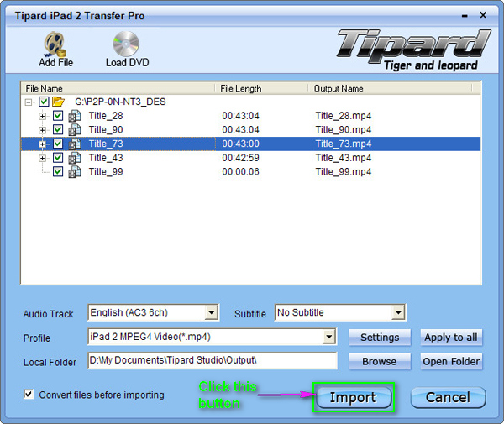504x424 pixels.
Task: Collapse the G:\P2P-0N-NT3_DES tree node
Action: pyautogui.click(x=29, y=102)
